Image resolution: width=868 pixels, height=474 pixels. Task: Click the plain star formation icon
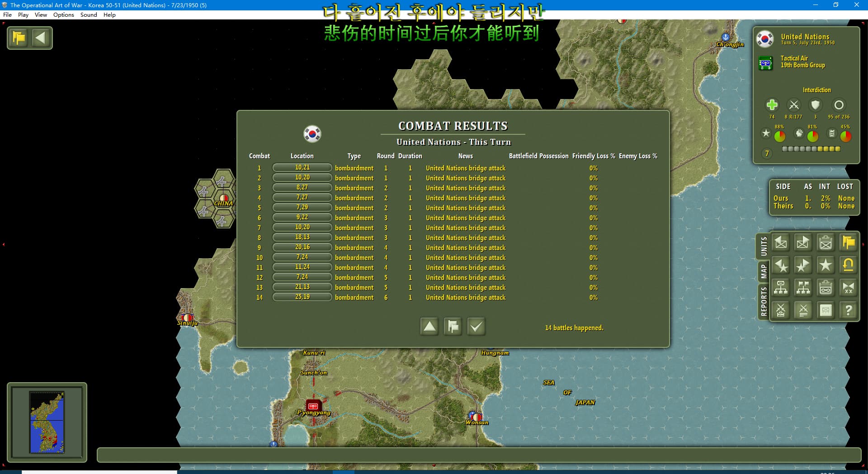click(x=826, y=265)
